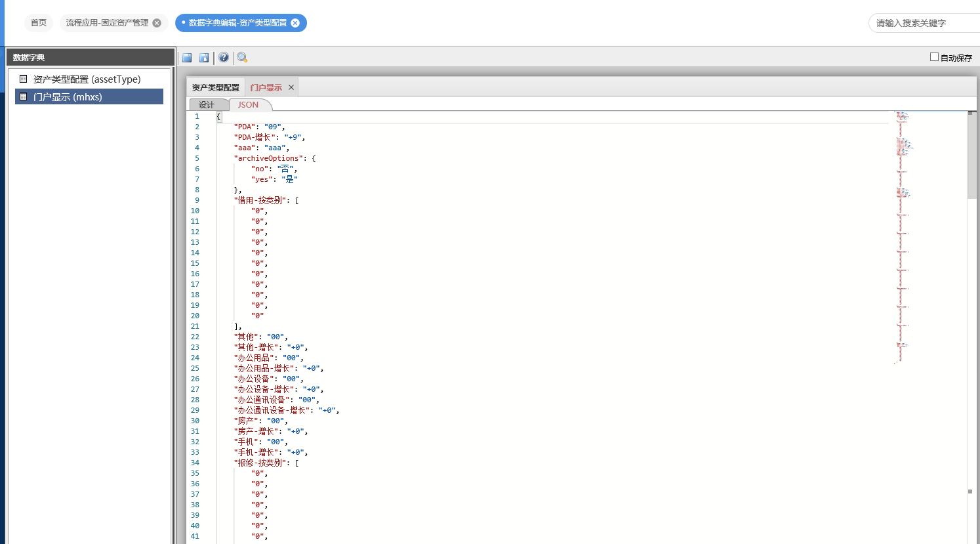Click the 数据字典 panel header
Screen dimensions: 980x544
tap(91, 57)
